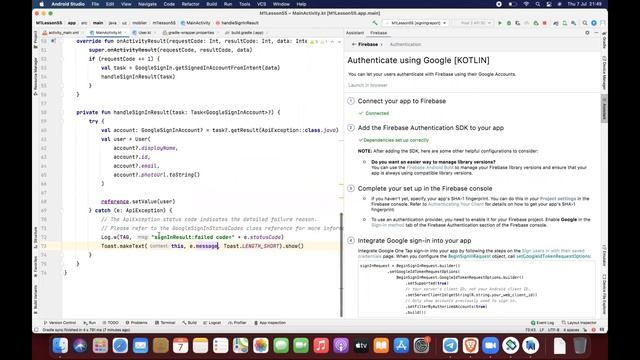The height and width of the screenshot is (360, 640).
Task: Open Profiler tool window
Action: pyautogui.click(x=238, y=323)
